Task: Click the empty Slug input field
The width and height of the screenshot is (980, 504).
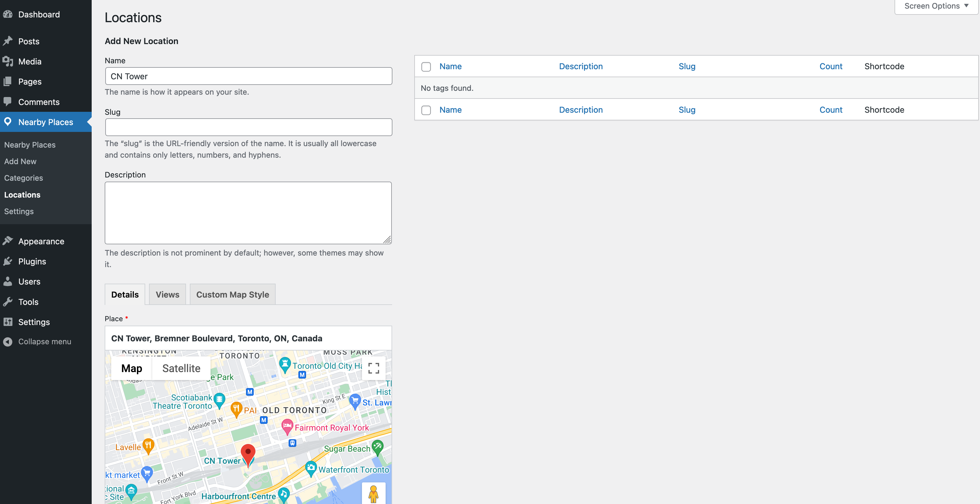Action: 248,127
